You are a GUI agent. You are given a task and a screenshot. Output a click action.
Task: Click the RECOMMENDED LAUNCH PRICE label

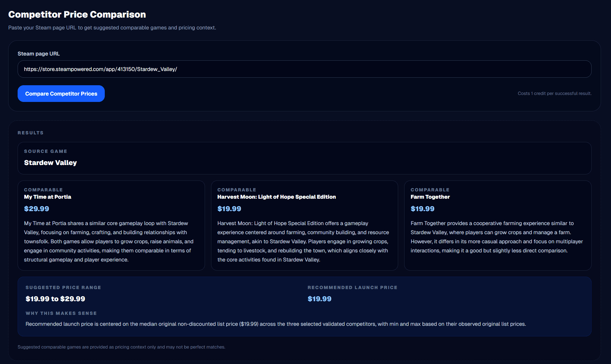[x=352, y=288]
